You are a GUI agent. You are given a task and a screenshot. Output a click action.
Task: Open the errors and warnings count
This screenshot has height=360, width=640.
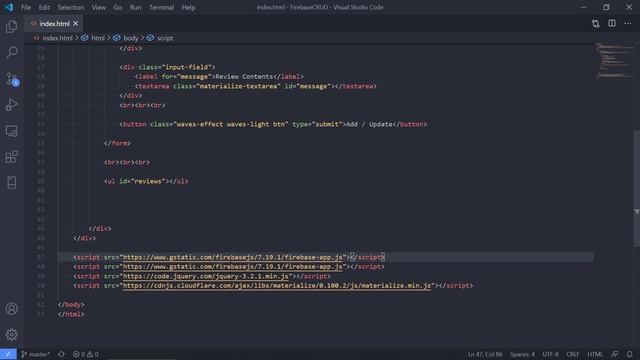85,354
